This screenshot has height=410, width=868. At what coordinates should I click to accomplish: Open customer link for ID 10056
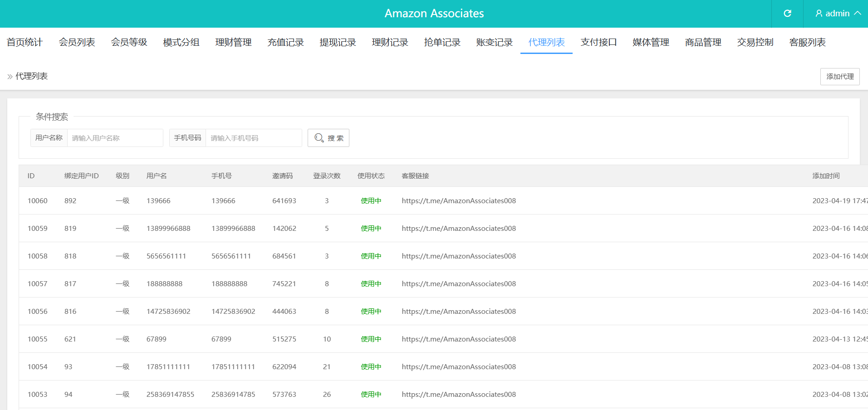[x=459, y=311]
